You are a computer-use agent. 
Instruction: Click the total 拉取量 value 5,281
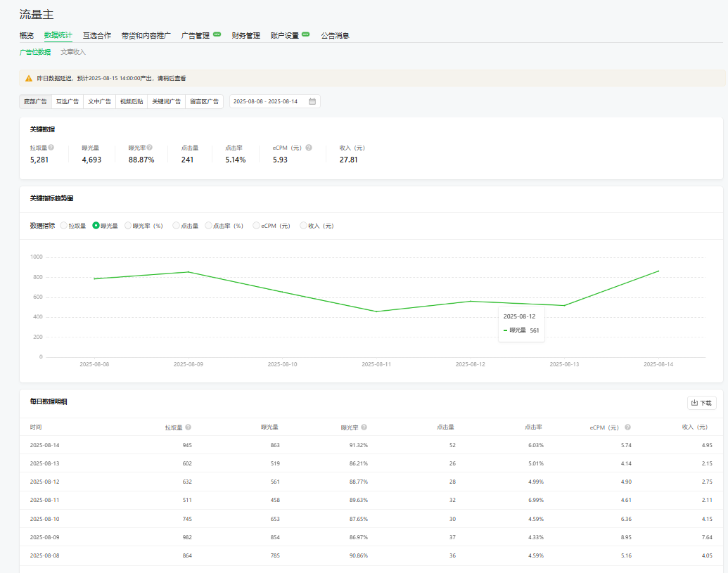(39, 160)
